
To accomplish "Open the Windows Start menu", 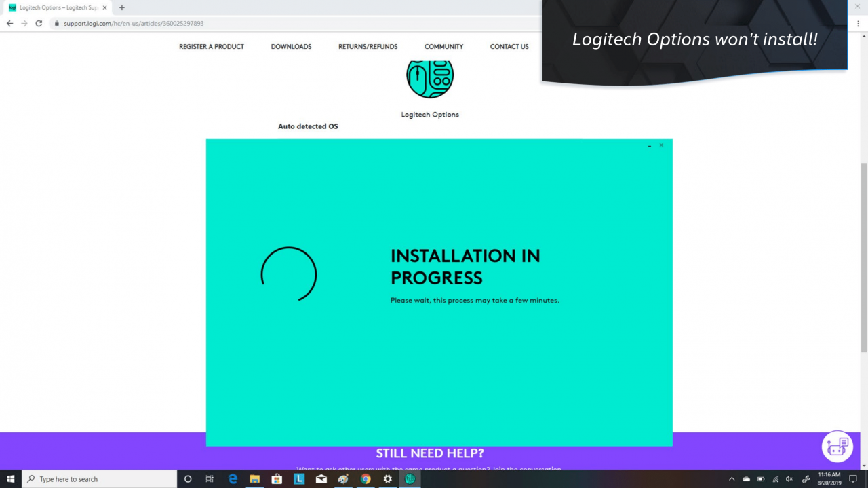I will point(11,478).
